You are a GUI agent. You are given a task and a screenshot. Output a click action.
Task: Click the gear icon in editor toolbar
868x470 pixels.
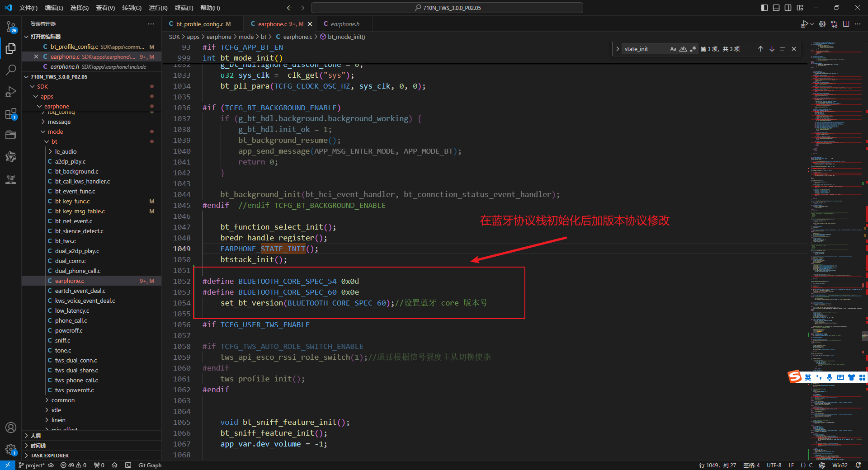coord(822,24)
